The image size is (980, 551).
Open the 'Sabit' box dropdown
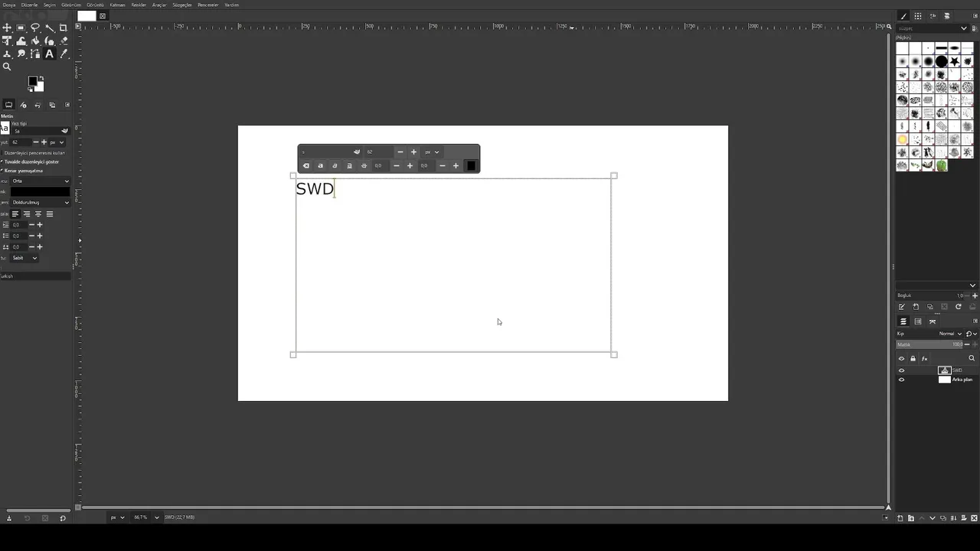click(24, 258)
